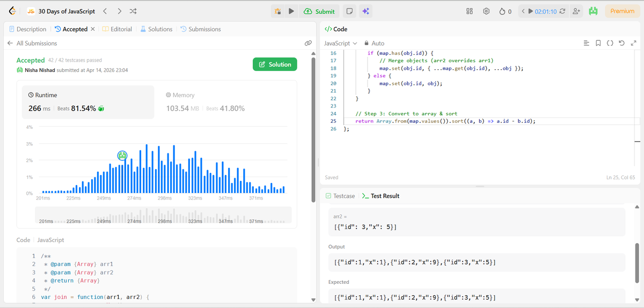Start the timer play button

[x=531, y=11]
